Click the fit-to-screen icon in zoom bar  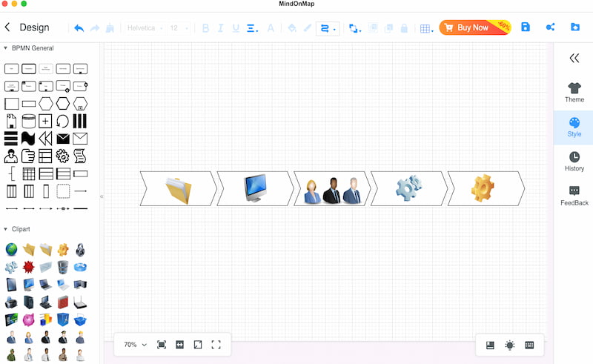162,345
